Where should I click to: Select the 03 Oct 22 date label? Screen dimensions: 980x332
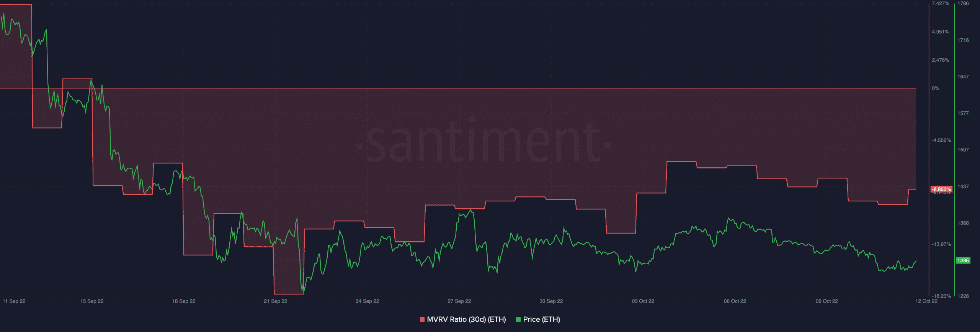coord(643,301)
